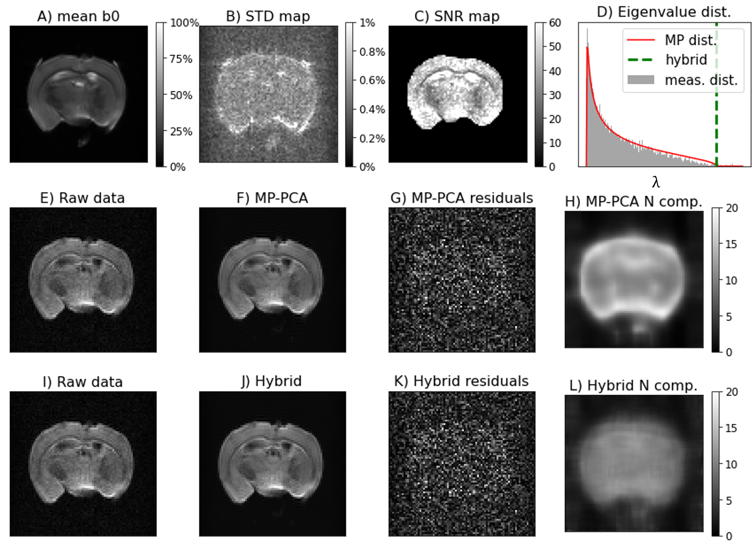Select the middle-row leftmost brain image
Screen dimensions: 756x549
83,280
